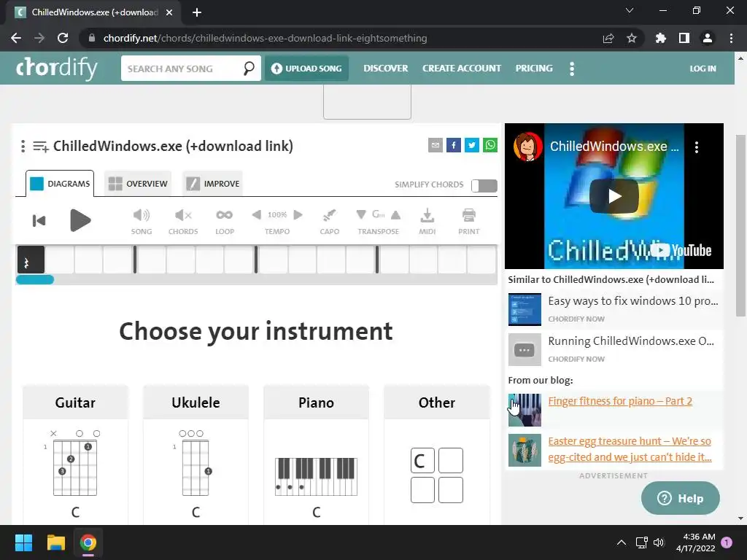The height and width of the screenshot is (560, 747).
Task: Reload the page
Action: click(63, 38)
